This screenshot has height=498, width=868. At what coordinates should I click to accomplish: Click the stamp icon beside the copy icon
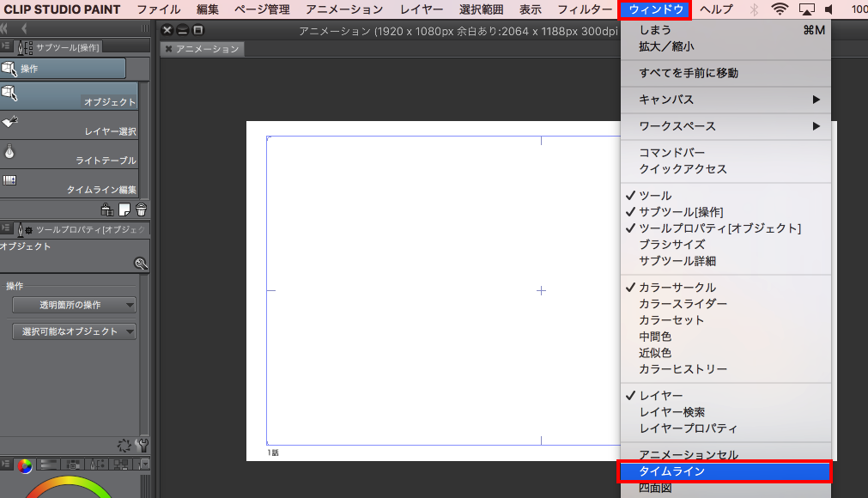[x=106, y=210]
